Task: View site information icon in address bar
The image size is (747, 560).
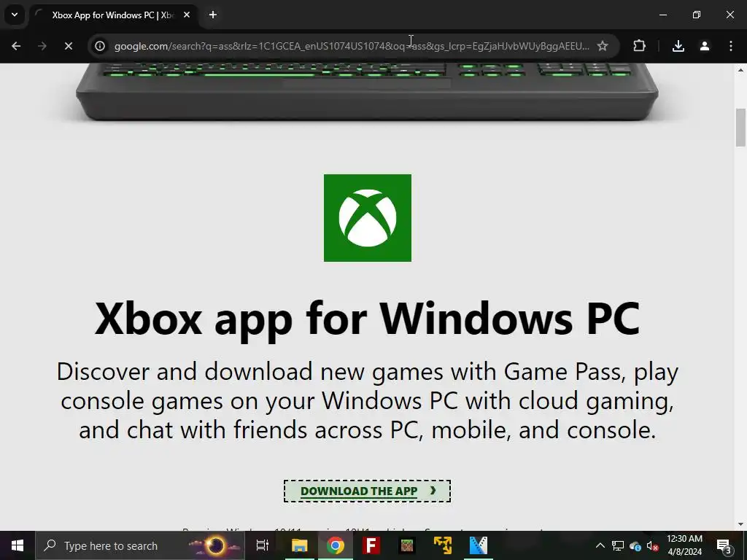Action: click(99, 46)
